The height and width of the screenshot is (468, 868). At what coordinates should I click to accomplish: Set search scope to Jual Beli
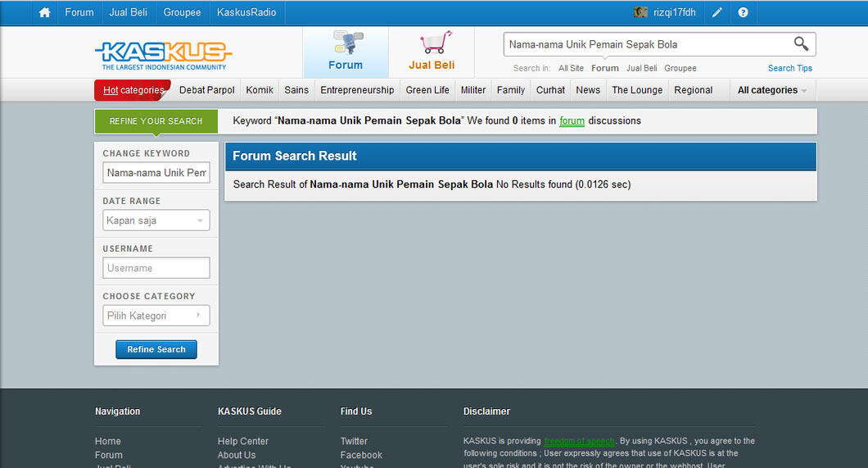click(642, 68)
